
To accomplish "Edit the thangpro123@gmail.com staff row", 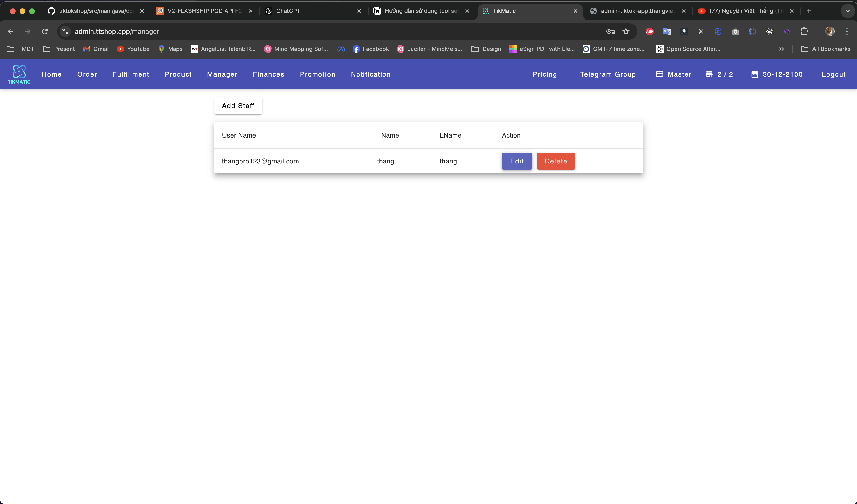I will pyautogui.click(x=517, y=161).
